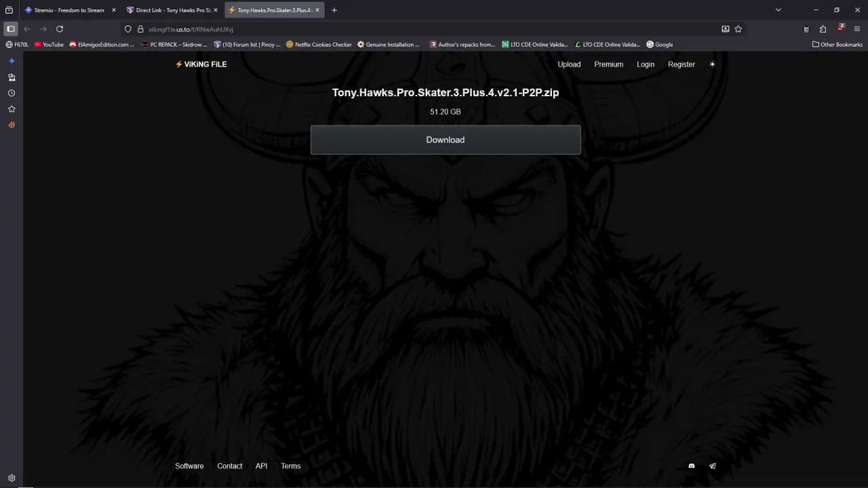Open the uBlock Origin extension icon

pyautogui.click(x=840, y=28)
